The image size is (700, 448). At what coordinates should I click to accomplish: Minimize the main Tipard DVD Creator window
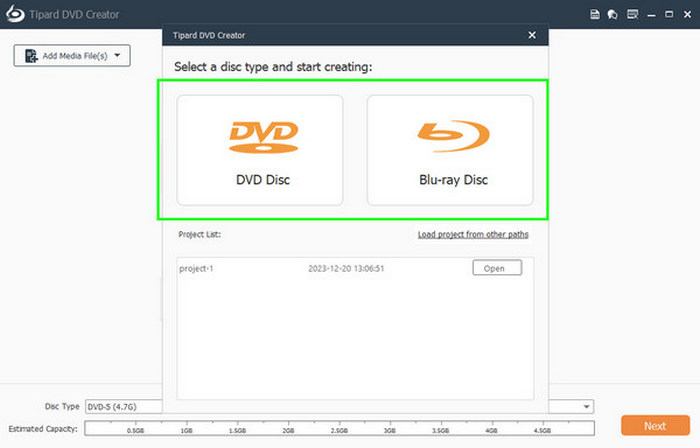(x=651, y=15)
